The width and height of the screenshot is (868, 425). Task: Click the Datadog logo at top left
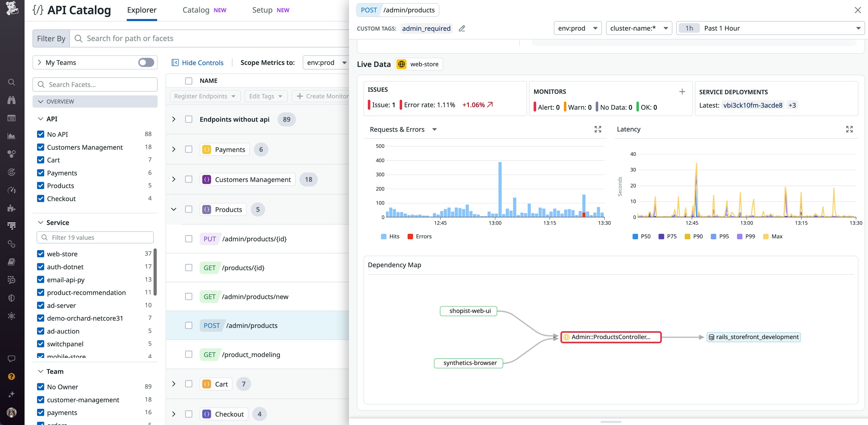coord(12,9)
